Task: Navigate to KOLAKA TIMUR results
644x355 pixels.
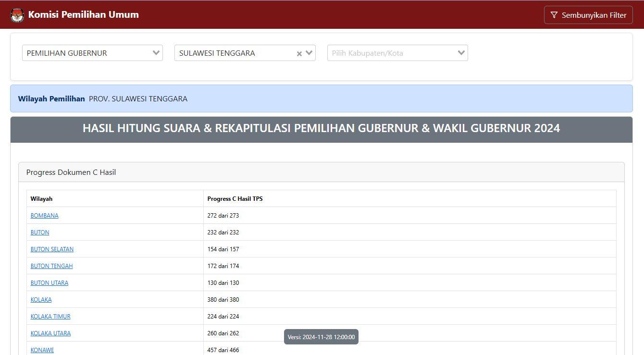Action: point(50,317)
